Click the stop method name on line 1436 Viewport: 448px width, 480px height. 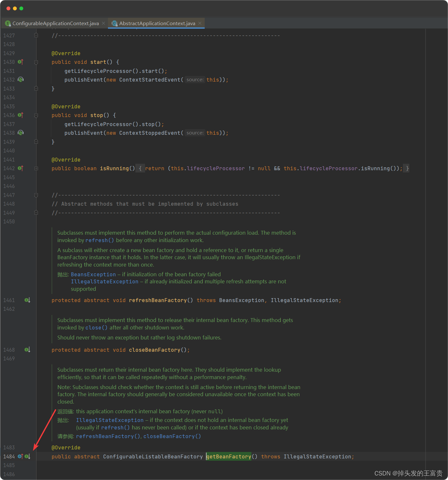click(96, 115)
